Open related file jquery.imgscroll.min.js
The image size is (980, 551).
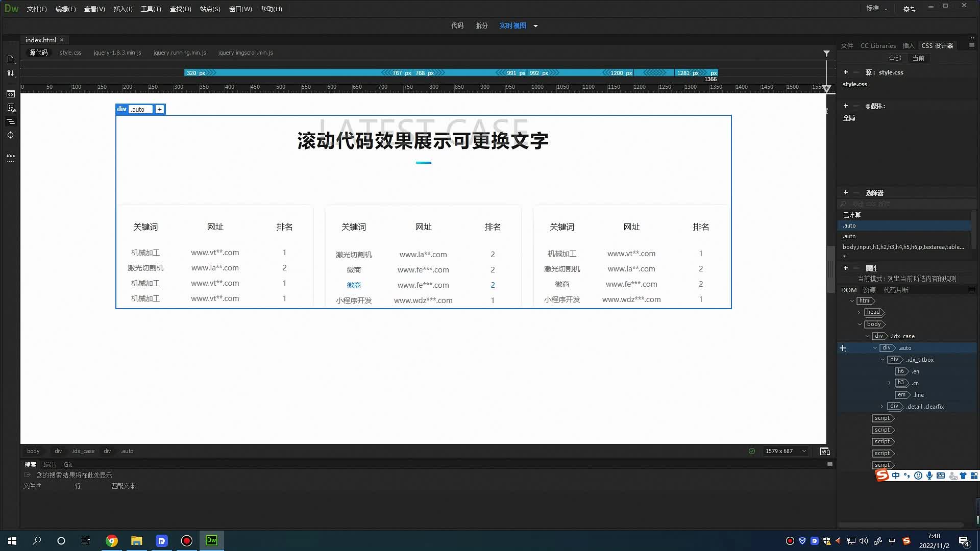pos(246,53)
